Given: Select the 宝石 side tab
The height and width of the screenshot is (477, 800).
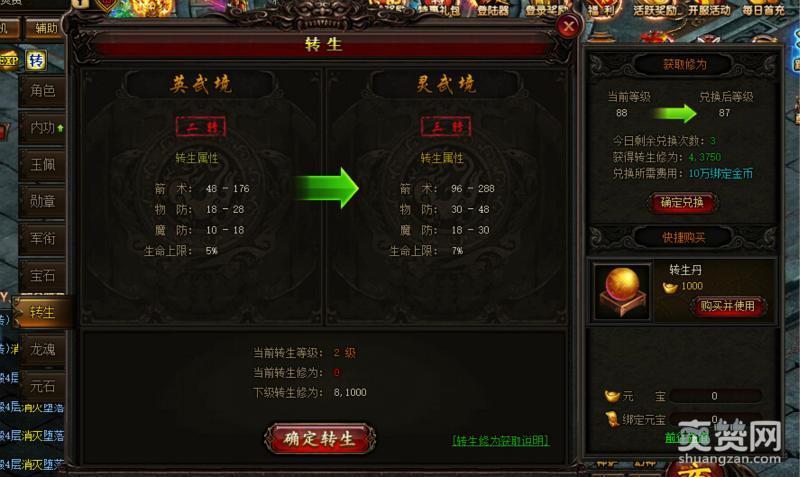Looking at the screenshot, I should click(x=42, y=275).
